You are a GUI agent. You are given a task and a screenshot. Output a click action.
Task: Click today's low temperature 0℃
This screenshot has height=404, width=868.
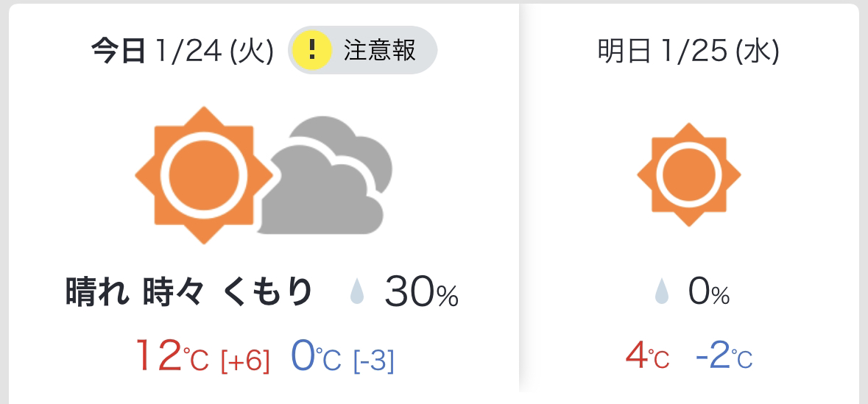pyautogui.click(x=316, y=355)
